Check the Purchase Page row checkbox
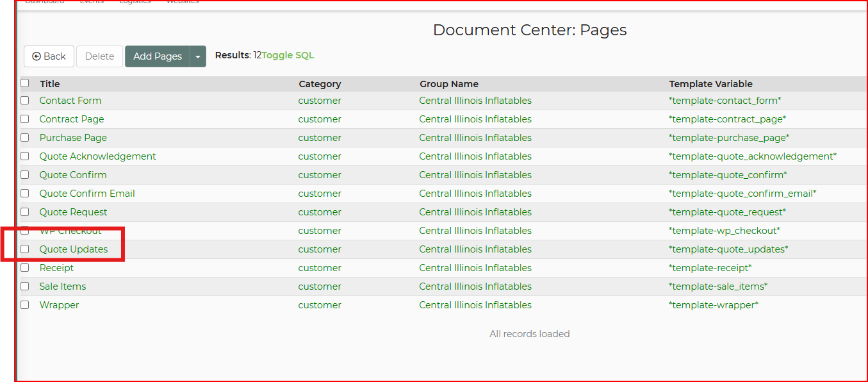Screen dimensions: 868x382 [25, 137]
